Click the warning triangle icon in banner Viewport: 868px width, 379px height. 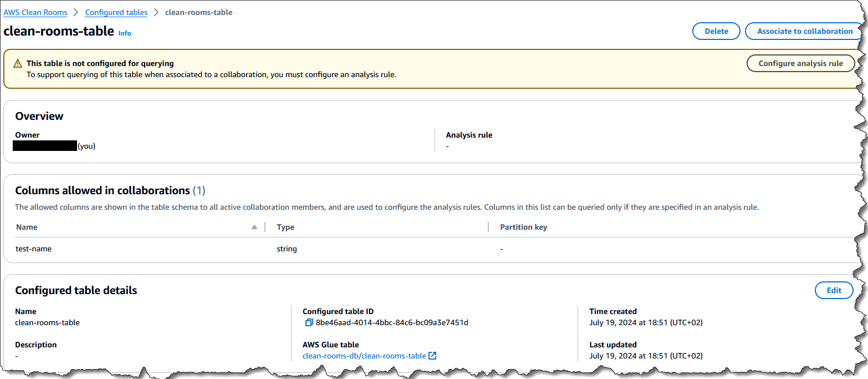(x=18, y=64)
